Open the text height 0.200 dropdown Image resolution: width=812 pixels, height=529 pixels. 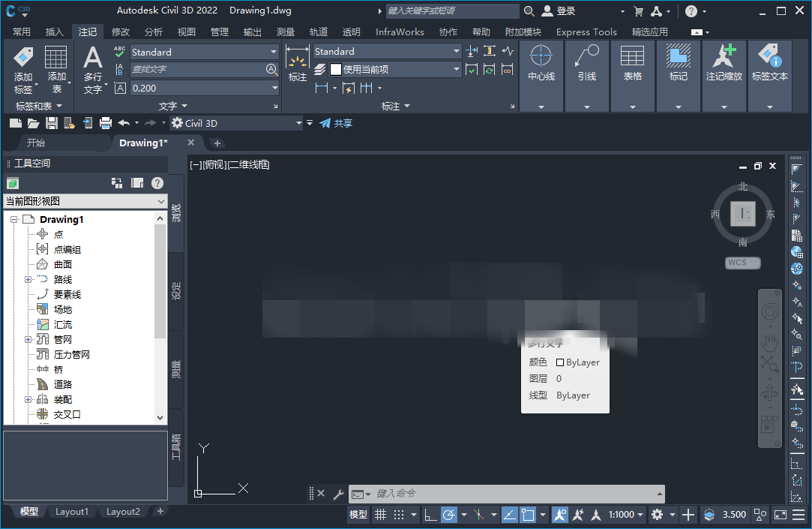point(274,88)
